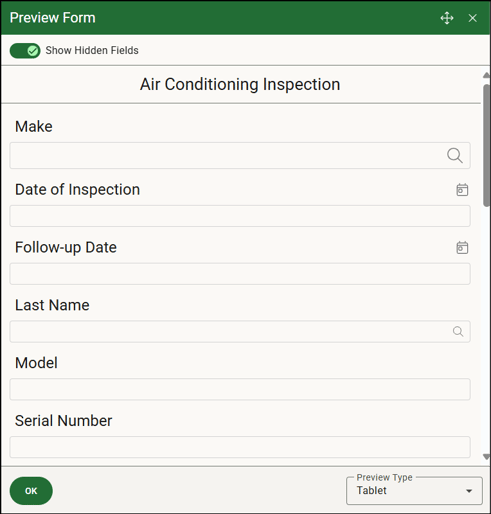The image size is (491, 514).
Task: Focus the Date of Inspection input field
Action: (240, 216)
